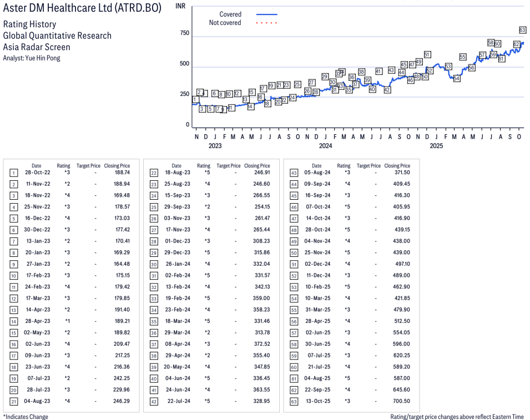Click row number box 51 dated 02-Dec-24
The width and height of the screenshot is (530, 420).
294,264
